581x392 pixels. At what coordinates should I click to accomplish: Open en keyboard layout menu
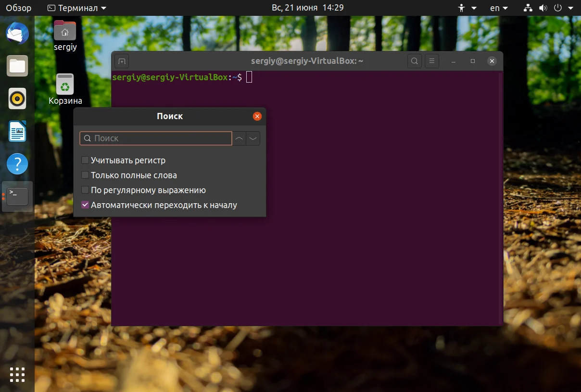pos(499,8)
